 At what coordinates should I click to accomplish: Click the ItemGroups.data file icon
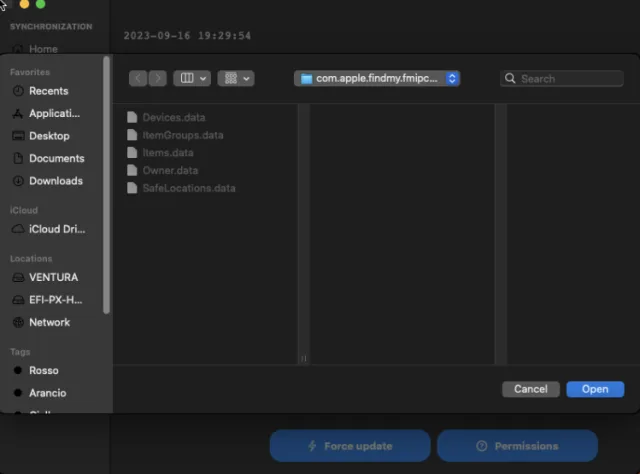[x=132, y=135]
